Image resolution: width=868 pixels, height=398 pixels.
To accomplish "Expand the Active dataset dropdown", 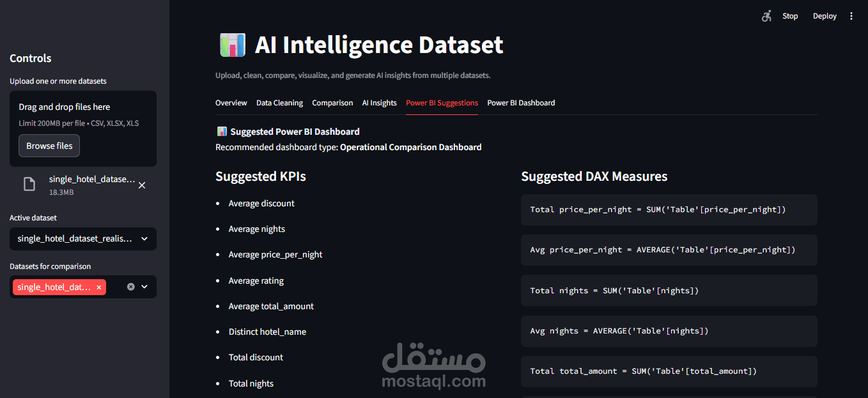I will pos(83,239).
